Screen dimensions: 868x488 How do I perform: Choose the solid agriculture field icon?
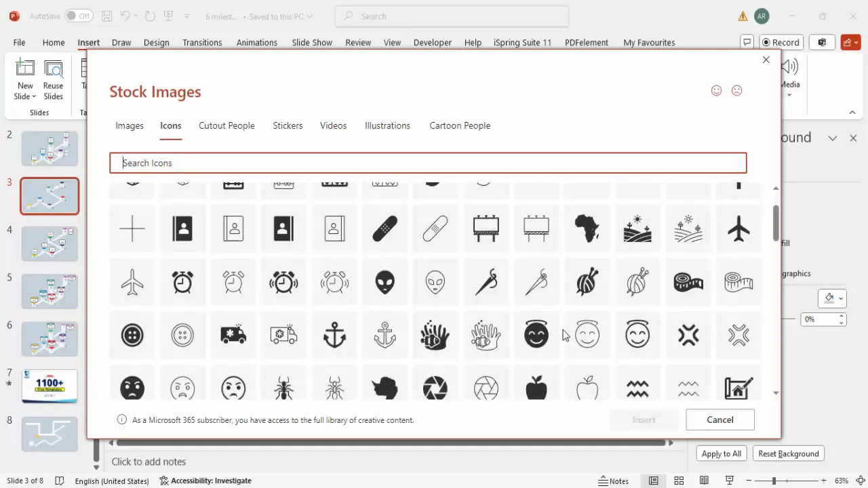point(637,228)
